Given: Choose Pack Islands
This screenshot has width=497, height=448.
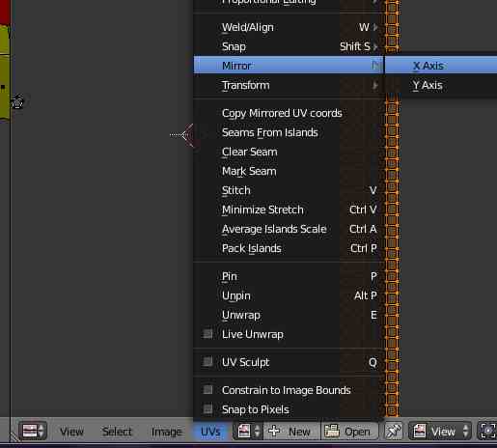Looking at the screenshot, I should coord(289,248).
